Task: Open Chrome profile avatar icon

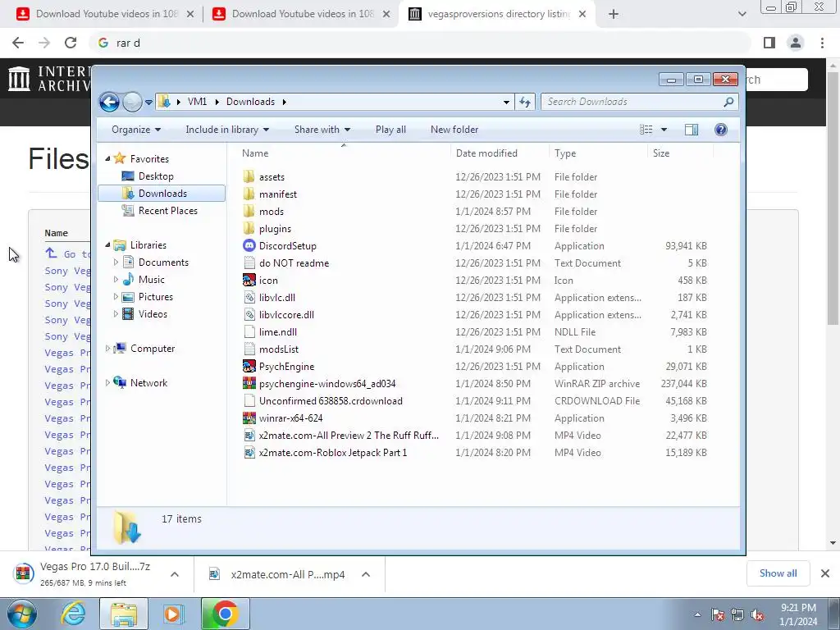Action: 796,43
